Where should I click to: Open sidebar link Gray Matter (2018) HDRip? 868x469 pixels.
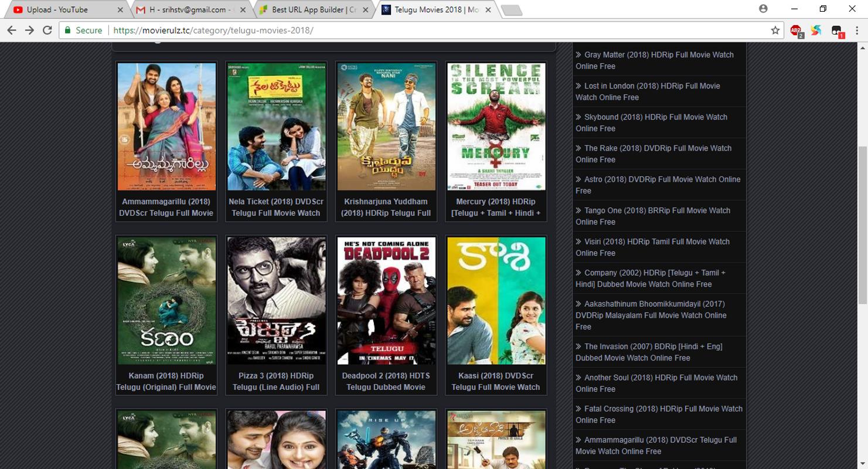[x=655, y=60]
